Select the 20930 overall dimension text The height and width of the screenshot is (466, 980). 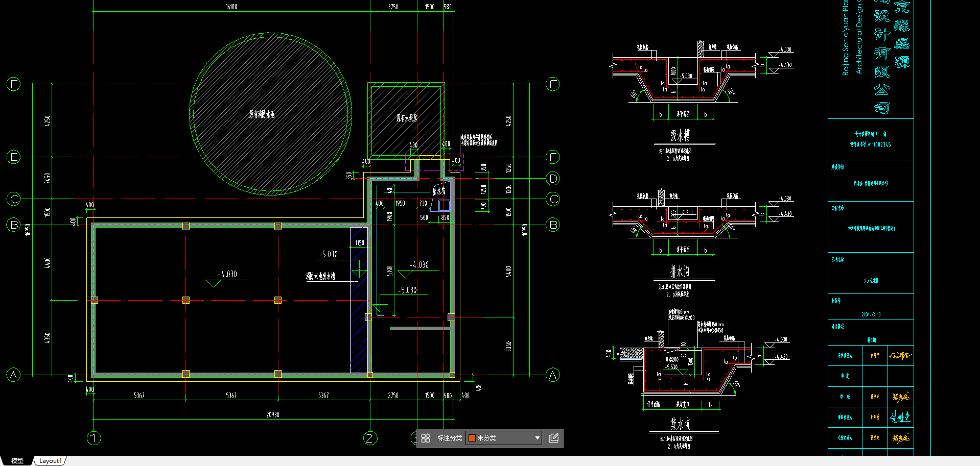pyautogui.click(x=272, y=415)
